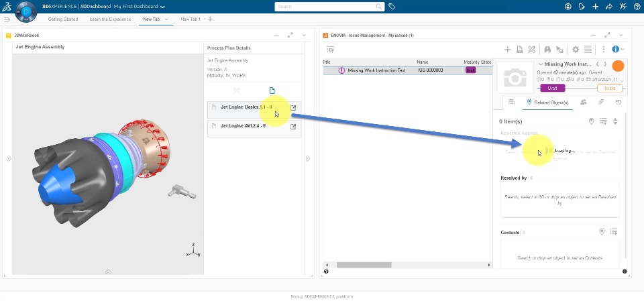Click the binoculars find icon in ENOVIA toolbar

point(547,50)
